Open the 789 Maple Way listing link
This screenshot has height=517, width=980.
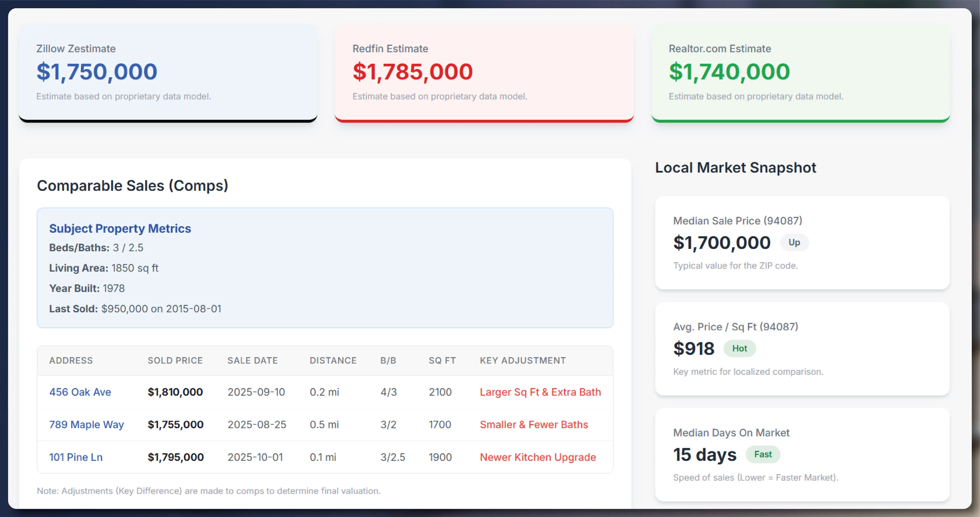tap(86, 425)
